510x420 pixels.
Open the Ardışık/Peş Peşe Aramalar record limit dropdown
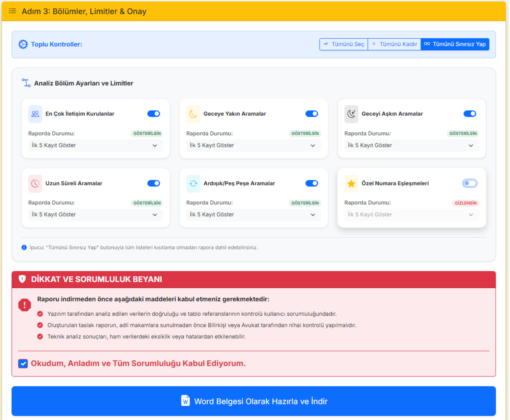tap(253, 215)
